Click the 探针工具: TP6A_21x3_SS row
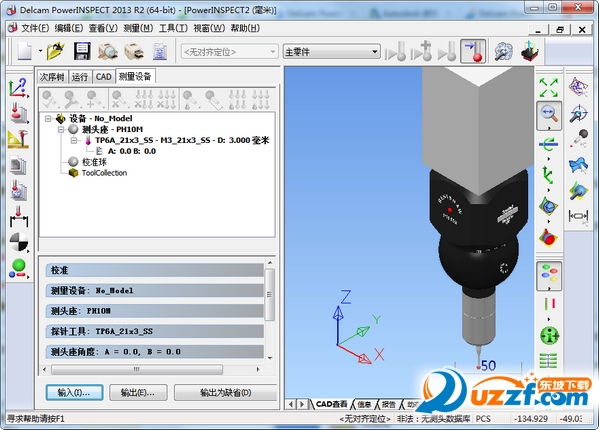The width and height of the screenshot is (599, 430). tap(154, 331)
